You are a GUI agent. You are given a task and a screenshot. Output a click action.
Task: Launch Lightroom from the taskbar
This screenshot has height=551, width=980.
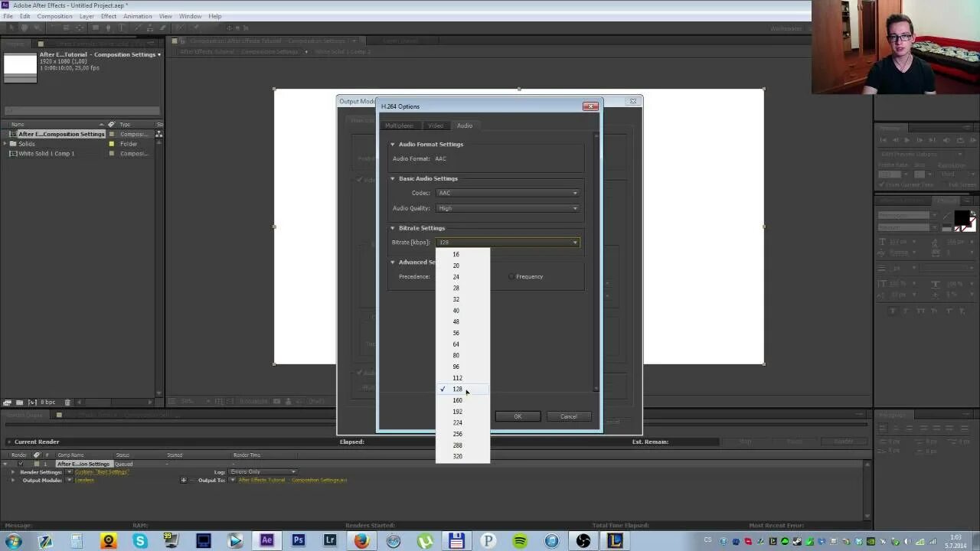[x=330, y=540]
